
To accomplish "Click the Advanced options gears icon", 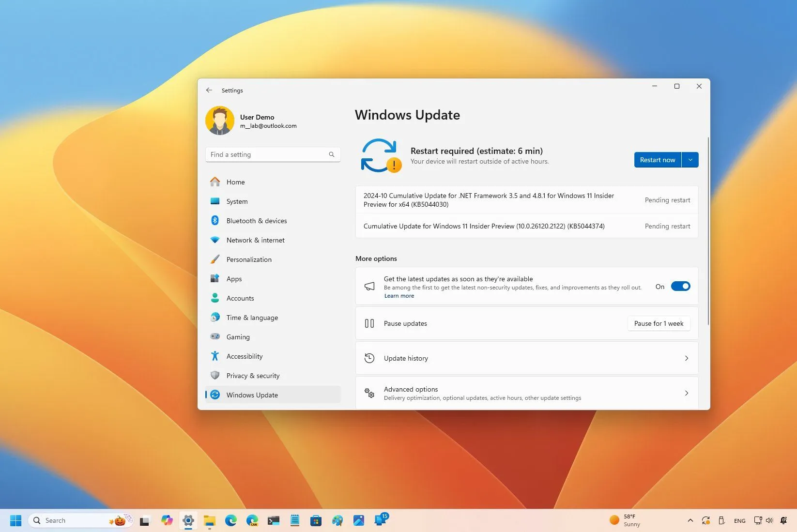I will (x=369, y=393).
